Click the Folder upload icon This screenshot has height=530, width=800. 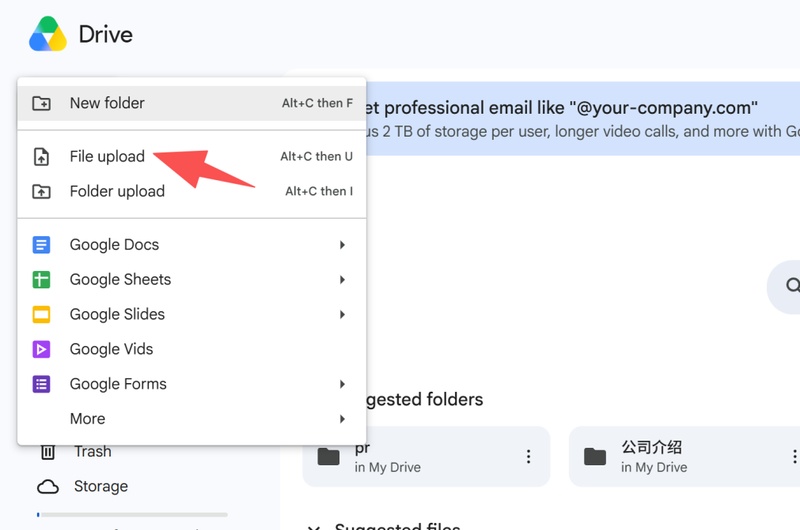[41, 191]
